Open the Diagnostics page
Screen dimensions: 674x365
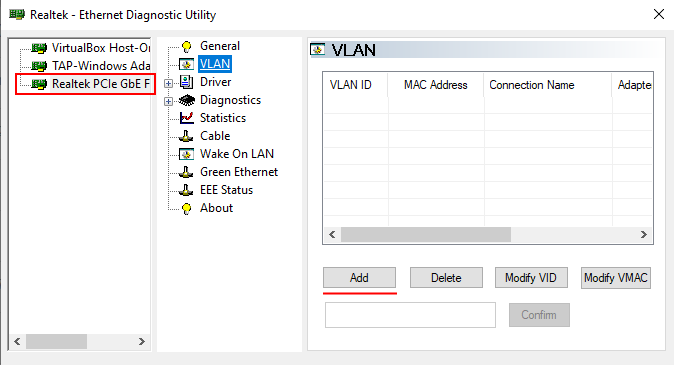coord(230,100)
